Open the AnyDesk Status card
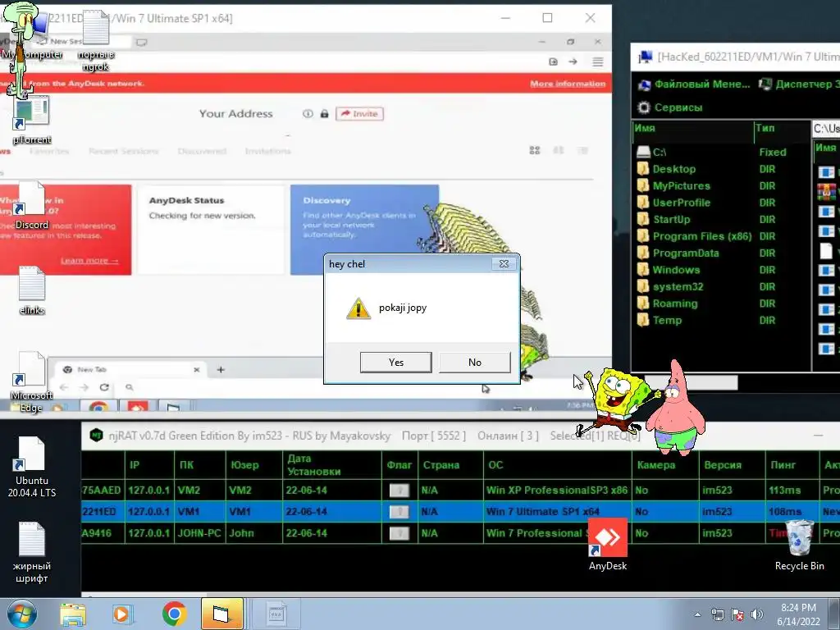840x630 pixels. tap(211, 230)
